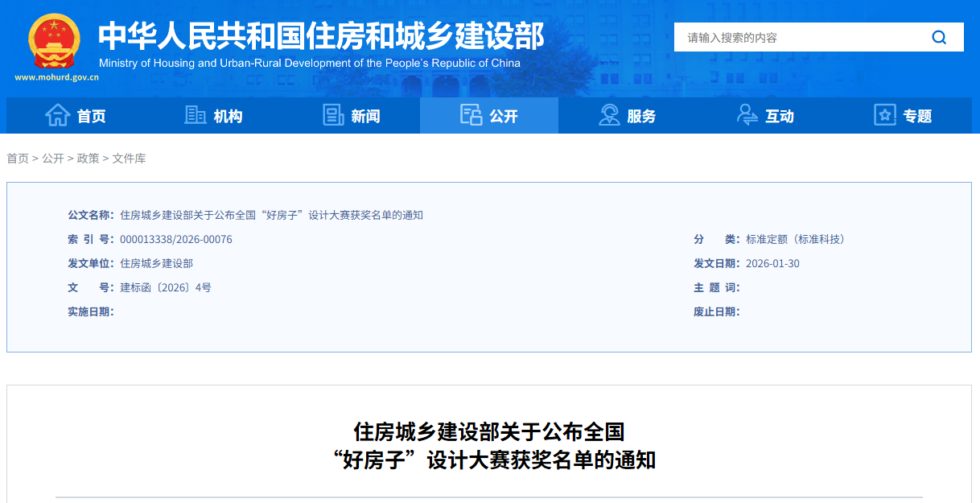Go to 政策 in the breadcrumb
Viewport: 980px width, 503px height.
coord(88,159)
